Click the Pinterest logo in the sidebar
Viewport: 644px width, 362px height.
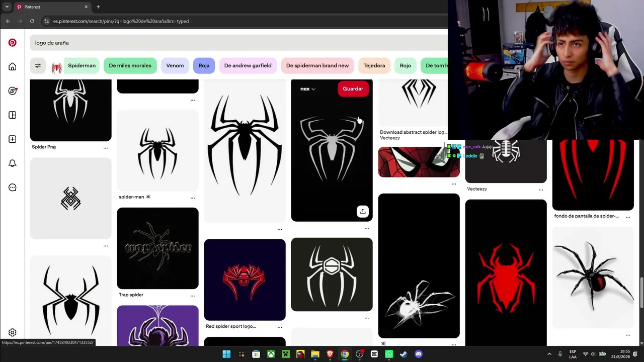click(x=13, y=43)
